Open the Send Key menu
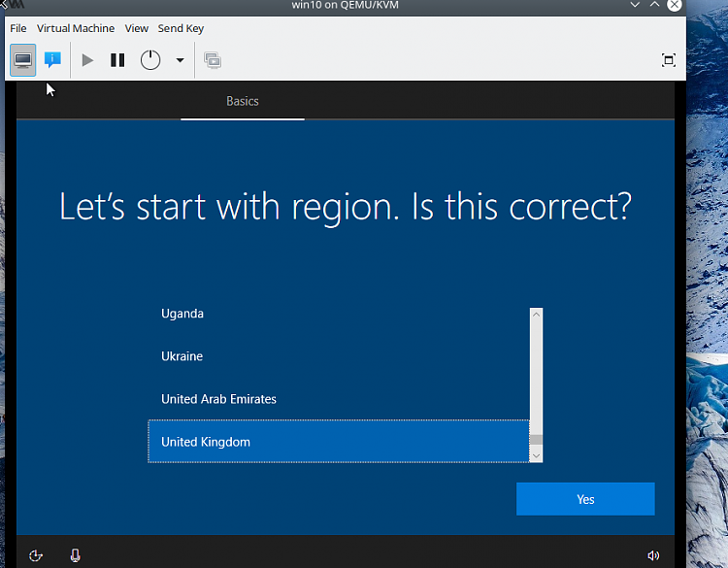Screen dimensions: 728x568 tap(181, 28)
